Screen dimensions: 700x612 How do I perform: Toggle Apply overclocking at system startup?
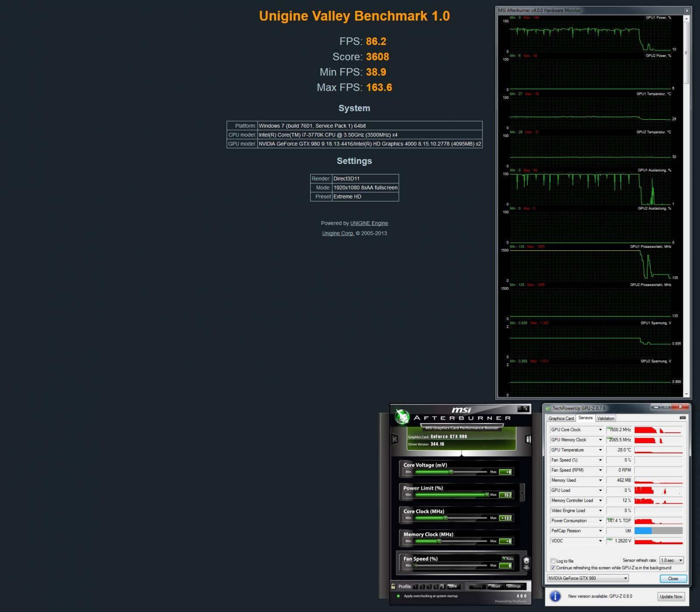tap(398, 596)
